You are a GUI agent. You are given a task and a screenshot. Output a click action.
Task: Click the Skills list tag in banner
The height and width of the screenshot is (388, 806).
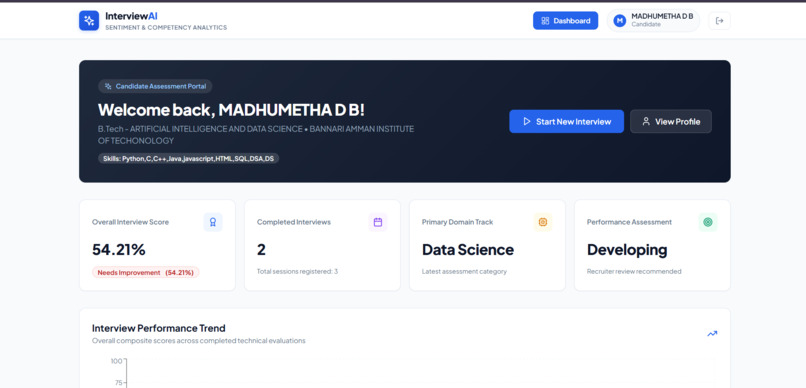(189, 159)
